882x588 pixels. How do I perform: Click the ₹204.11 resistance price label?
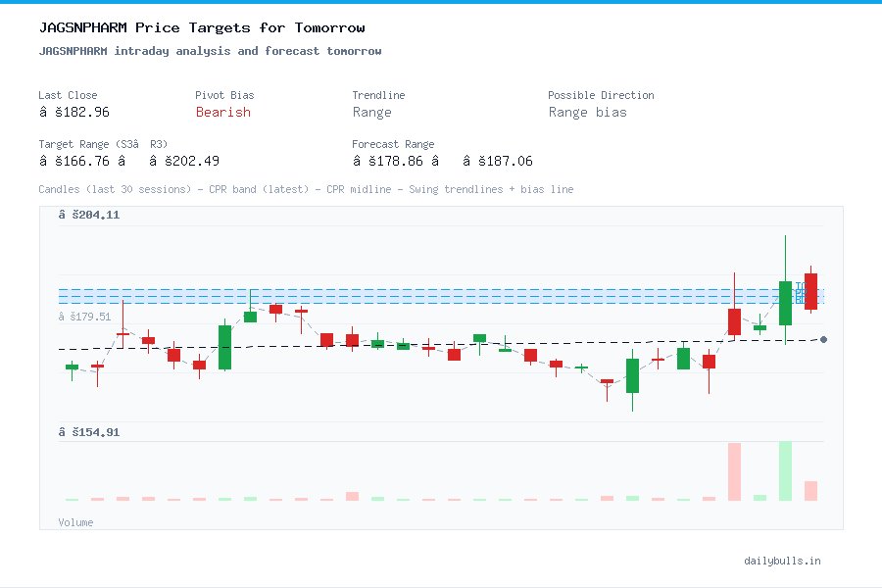pos(90,215)
